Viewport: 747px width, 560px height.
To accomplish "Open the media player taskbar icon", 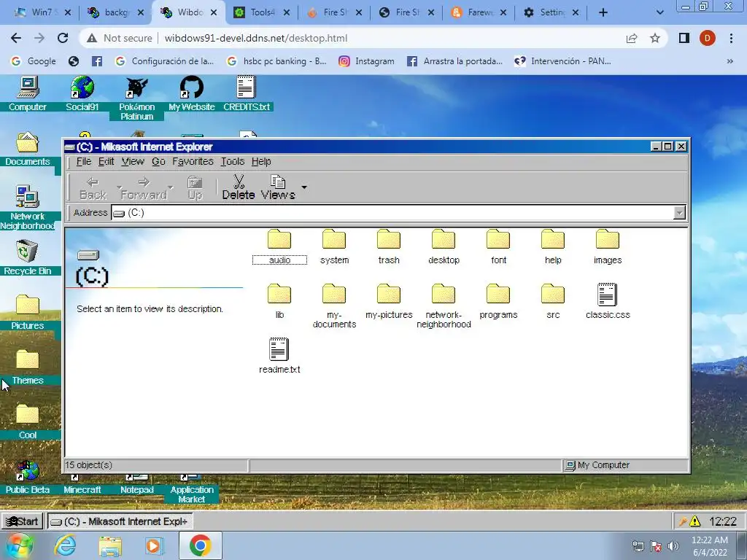I will click(155, 545).
